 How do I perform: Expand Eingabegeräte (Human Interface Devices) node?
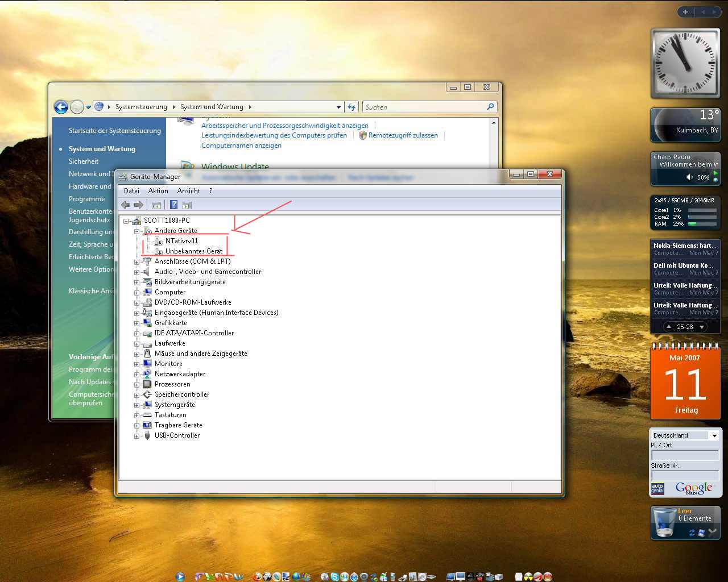[136, 313]
